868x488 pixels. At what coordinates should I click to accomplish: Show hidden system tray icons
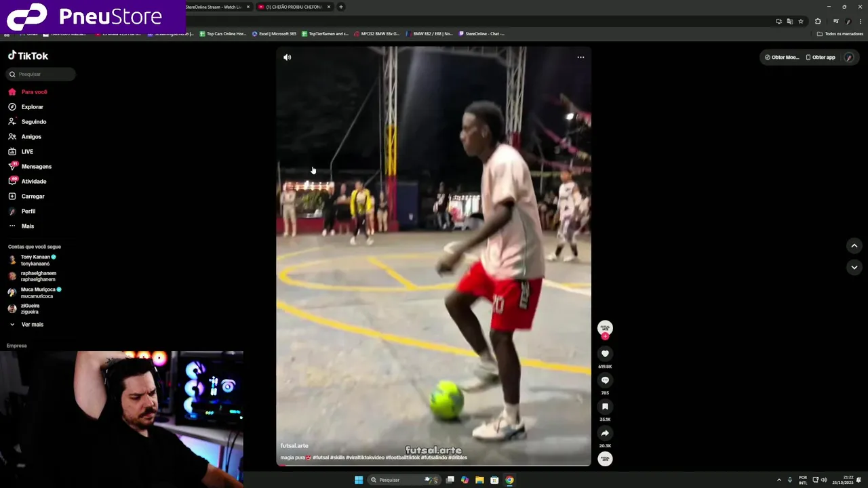pos(778,480)
